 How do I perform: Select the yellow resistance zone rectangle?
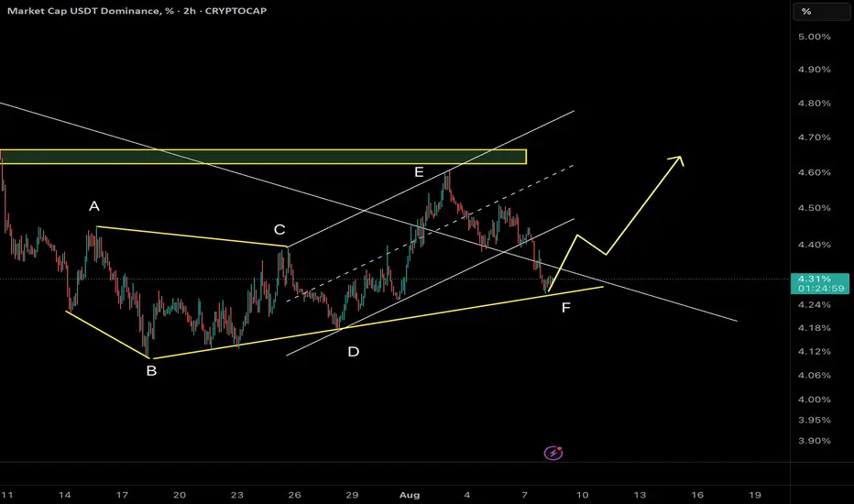tap(263, 157)
